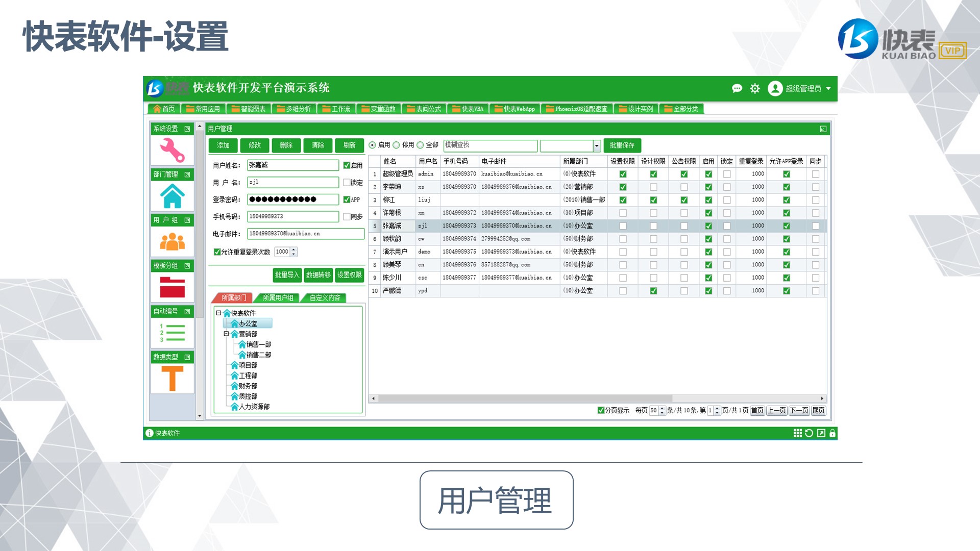Click the 用户姓名 input field
Image resolution: width=980 pixels, height=551 pixels.
293,165
